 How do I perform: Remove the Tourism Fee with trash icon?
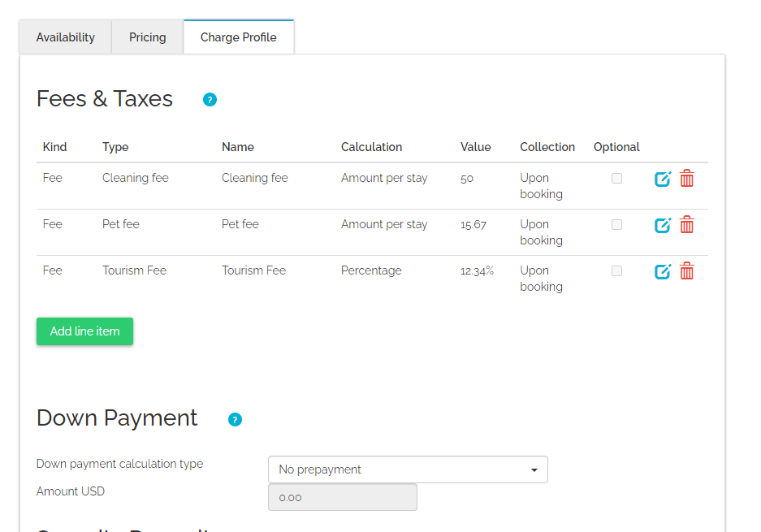pyautogui.click(x=687, y=271)
